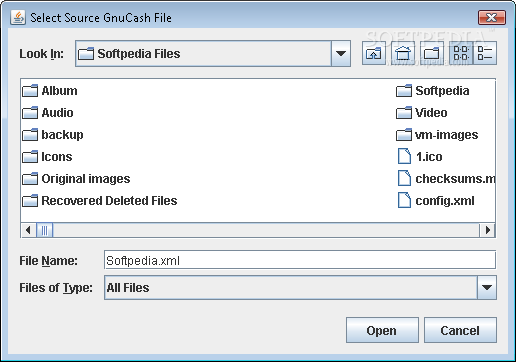This screenshot has width=516, height=362.
Task: Click the File Name text field
Action: [300, 260]
